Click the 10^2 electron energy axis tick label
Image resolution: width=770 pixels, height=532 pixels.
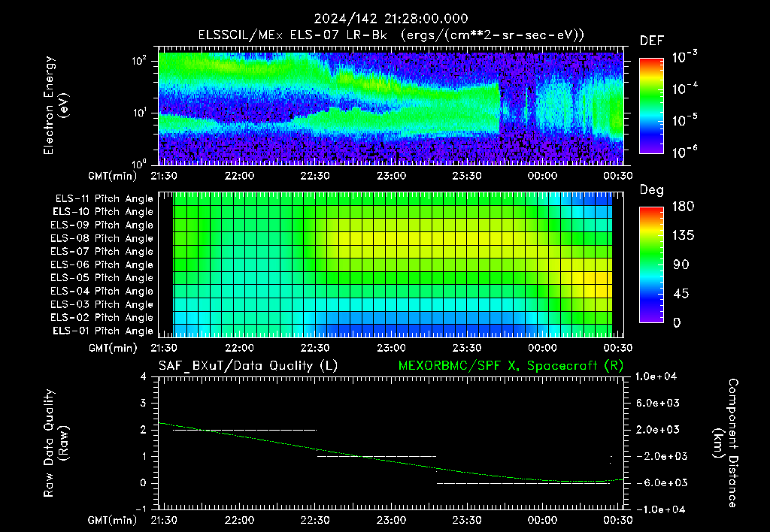[x=139, y=61]
